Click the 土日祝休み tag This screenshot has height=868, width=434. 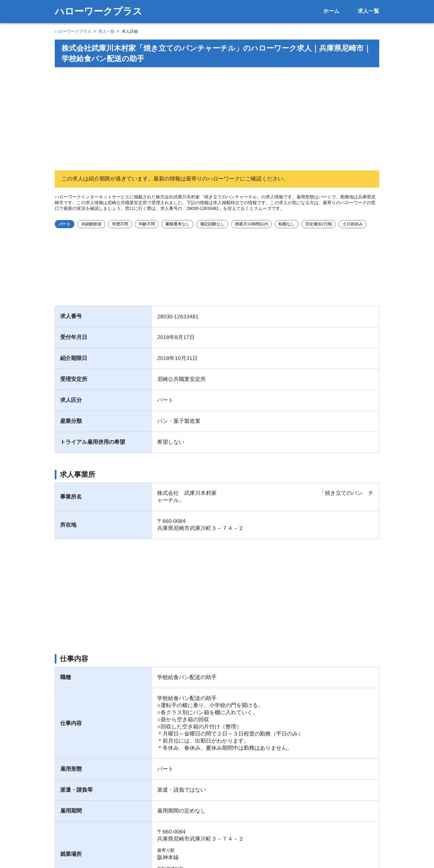pos(353,224)
